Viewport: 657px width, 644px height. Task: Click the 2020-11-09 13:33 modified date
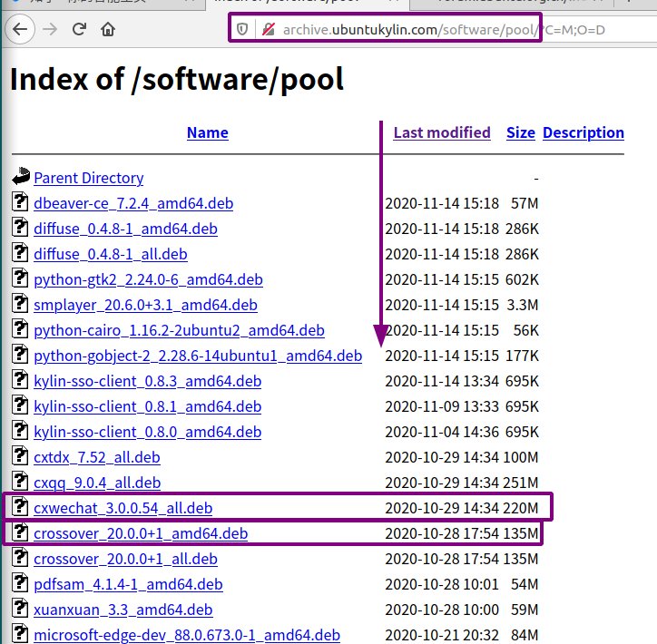coord(442,406)
